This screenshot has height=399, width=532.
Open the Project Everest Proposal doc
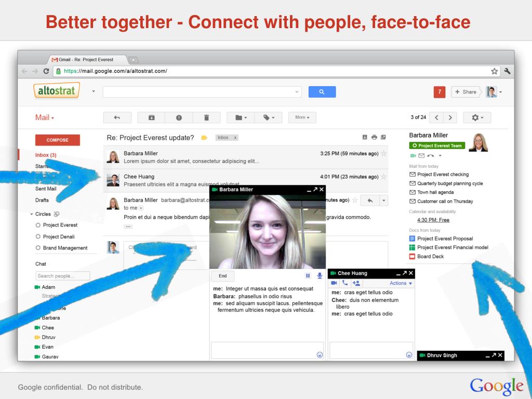pos(441,238)
